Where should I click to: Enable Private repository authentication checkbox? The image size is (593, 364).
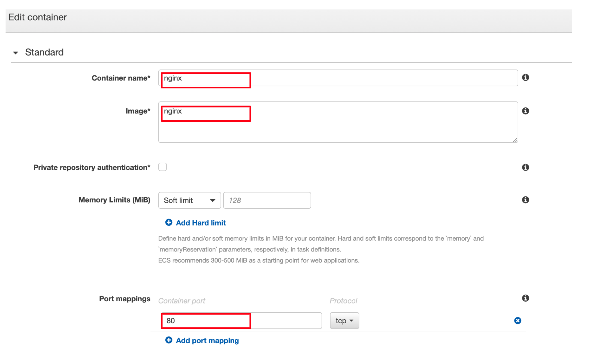tap(162, 167)
